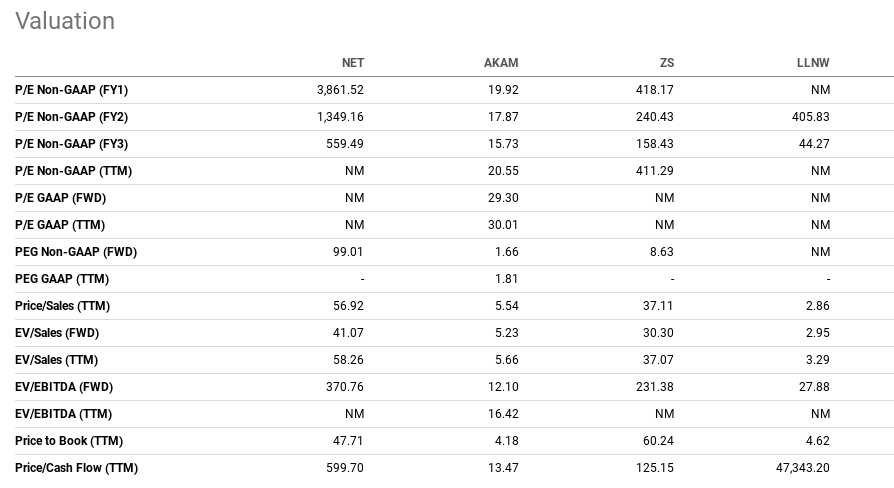
Task: Click the Price/Cash Flow (TTM) row label
Action: click(x=76, y=468)
